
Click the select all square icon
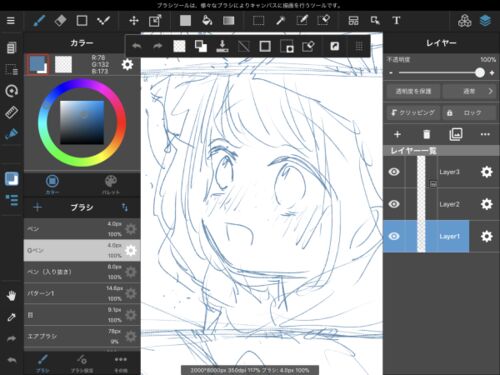(x=265, y=46)
